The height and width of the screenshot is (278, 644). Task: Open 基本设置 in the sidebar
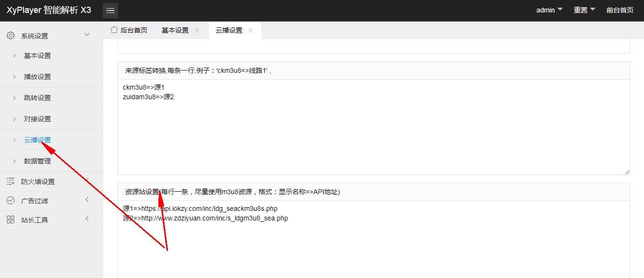[x=37, y=56]
